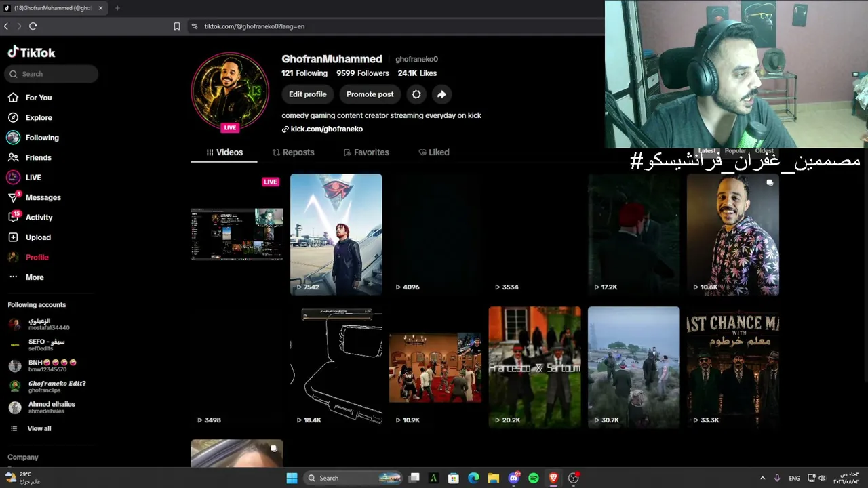Open the video with 30.7K views
868x488 pixels.
[634, 367]
